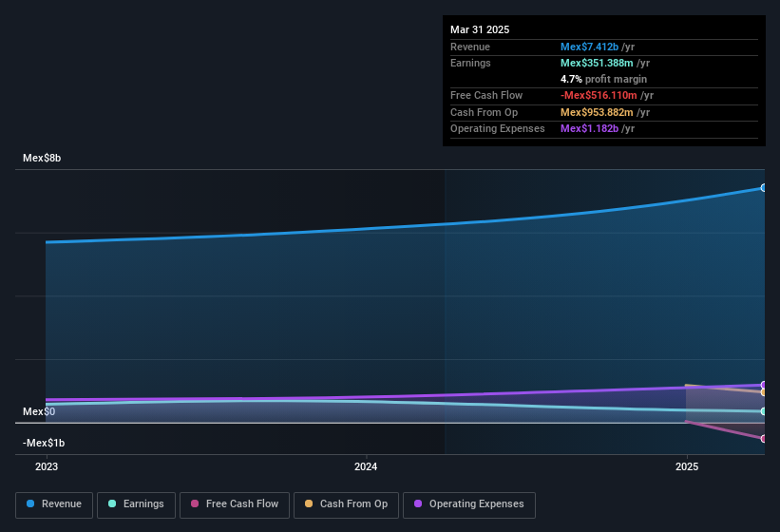This screenshot has width=780, height=532.
Task: Click the 4.7% profit margin text
Action: pos(603,79)
